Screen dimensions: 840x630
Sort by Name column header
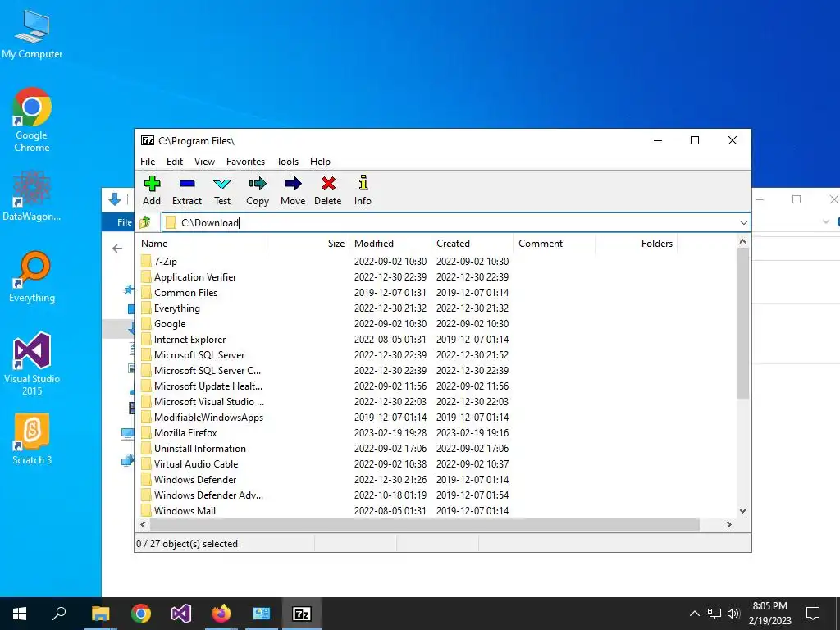pyautogui.click(x=202, y=243)
